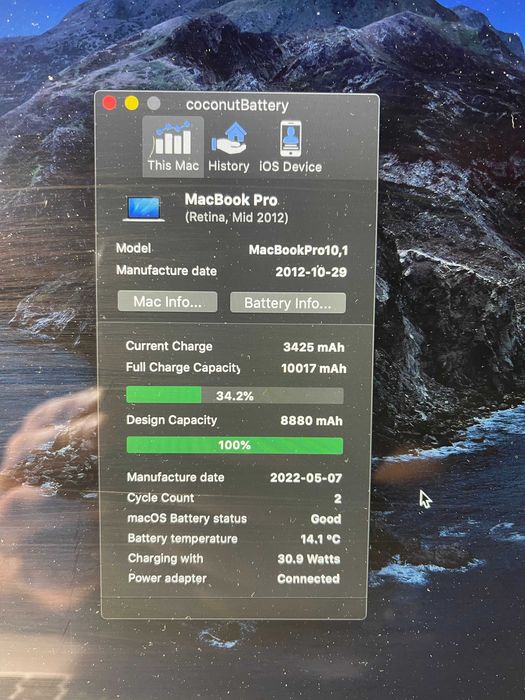Click the (Retina, Mid 2012) subtitle

[x=237, y=217]
